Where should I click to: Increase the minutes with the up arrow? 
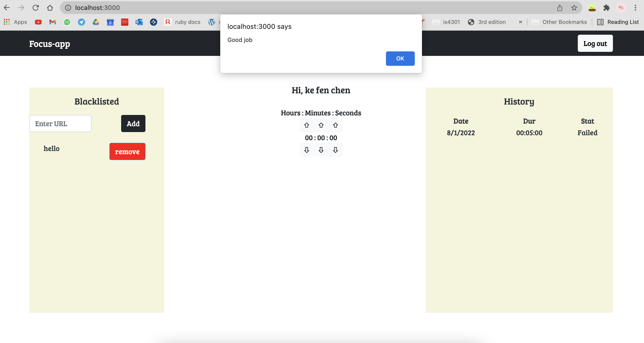coord(321,125)
